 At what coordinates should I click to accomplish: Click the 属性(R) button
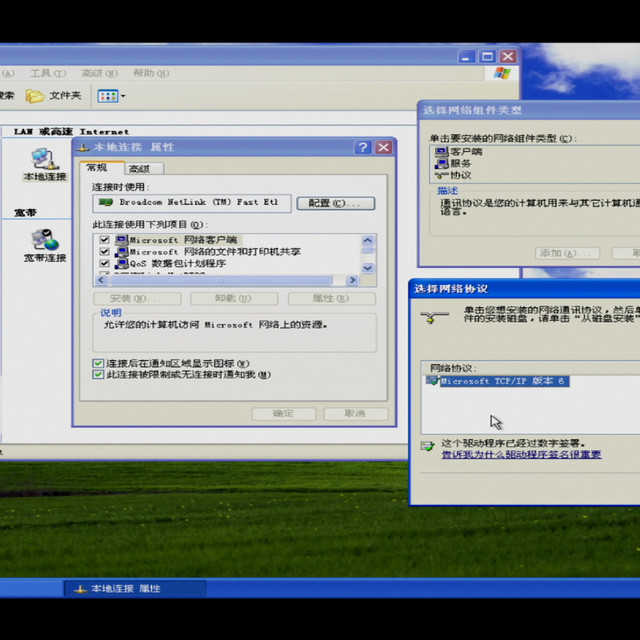[331, 298]
